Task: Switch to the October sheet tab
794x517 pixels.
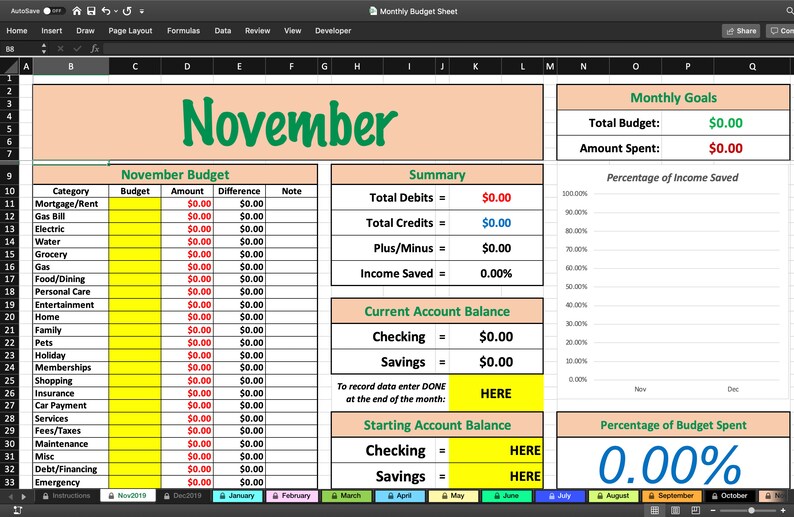Action: [x=730, y=496]
